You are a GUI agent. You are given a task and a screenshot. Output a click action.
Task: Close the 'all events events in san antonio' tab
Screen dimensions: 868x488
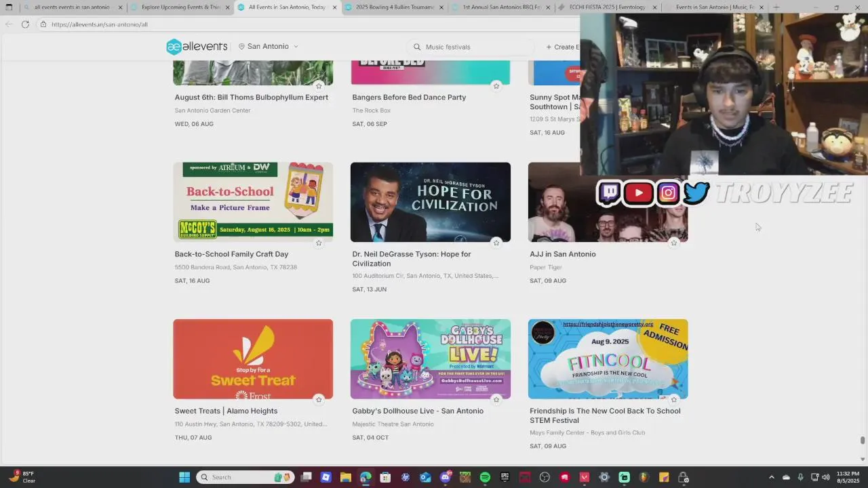[121, 7]
